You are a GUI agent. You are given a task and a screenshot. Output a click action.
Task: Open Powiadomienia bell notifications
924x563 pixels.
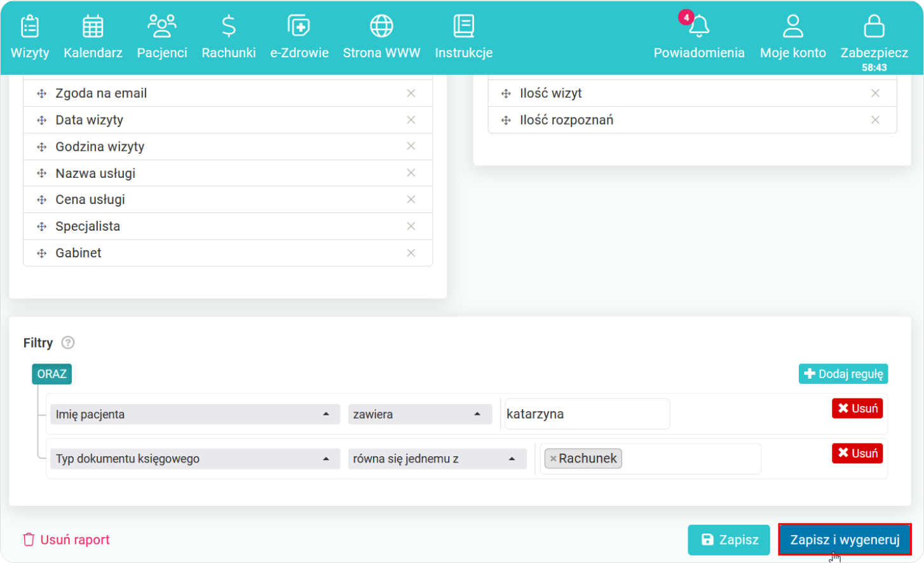coord(699,37)
